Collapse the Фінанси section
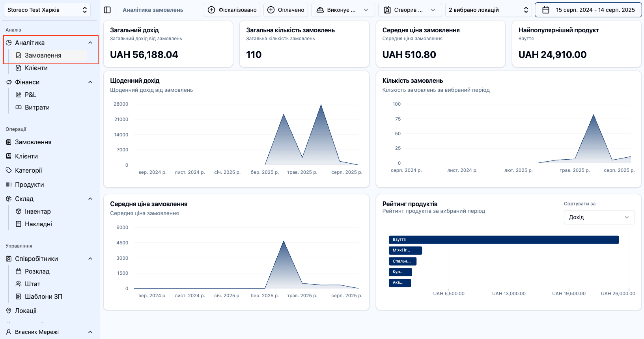 [x=90, y=82]
